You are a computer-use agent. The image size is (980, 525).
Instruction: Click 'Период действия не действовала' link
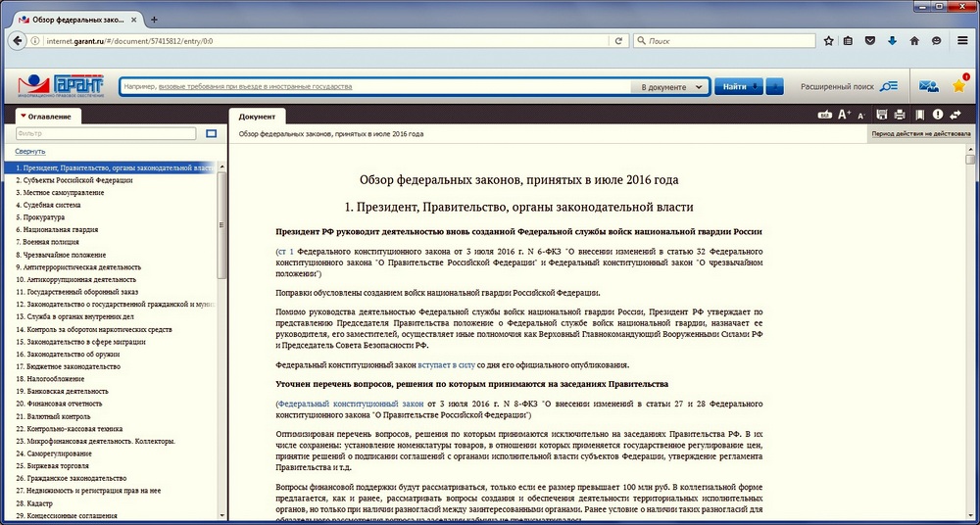(920, 134)
